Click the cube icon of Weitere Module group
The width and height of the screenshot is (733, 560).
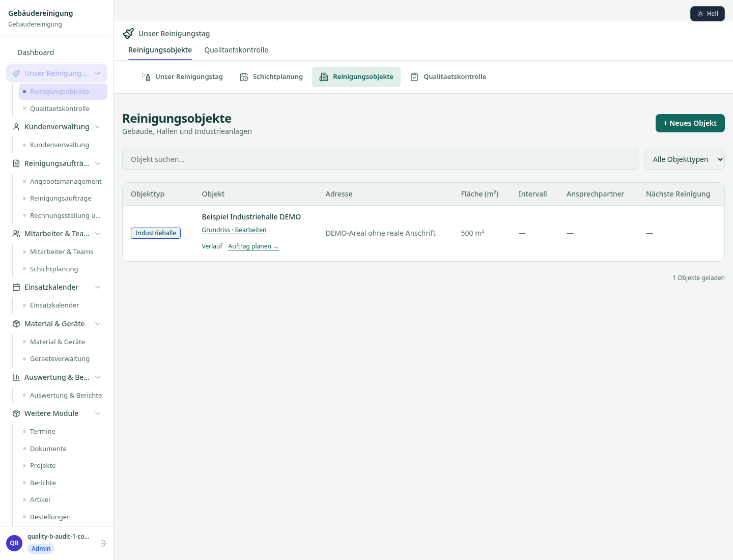[x=16, y=413]
